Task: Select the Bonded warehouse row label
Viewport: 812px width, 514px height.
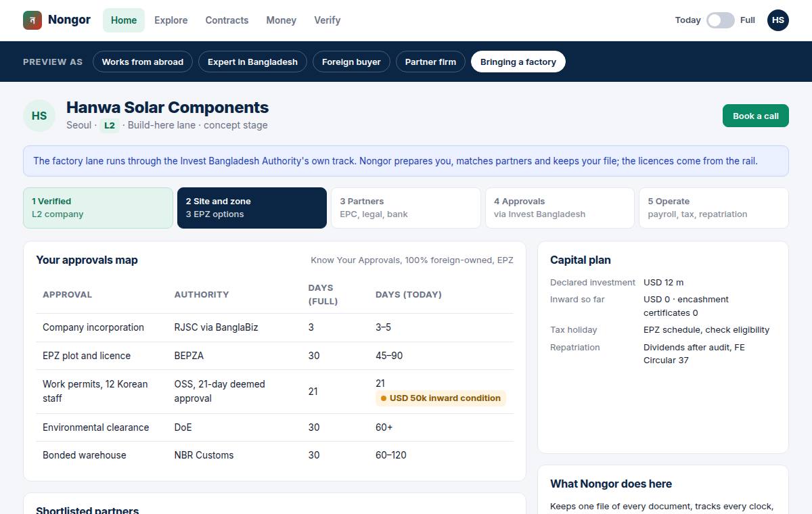Action: pos(85,455)
